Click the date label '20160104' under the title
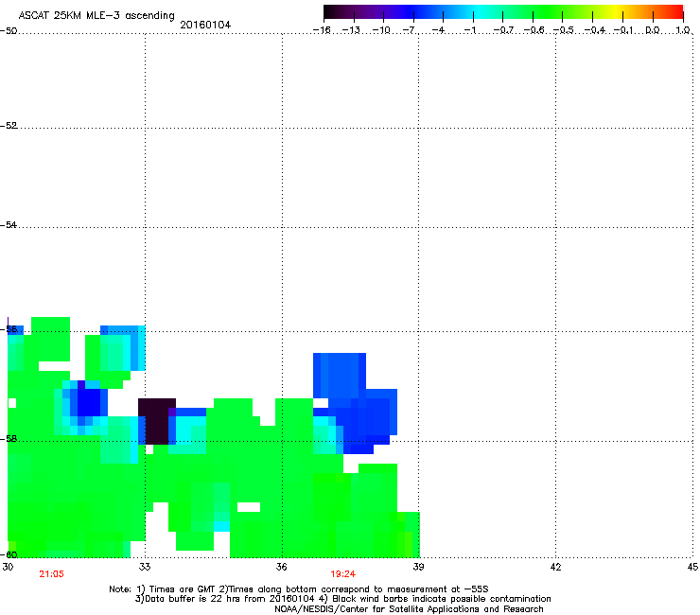 (x=205, y=25)
